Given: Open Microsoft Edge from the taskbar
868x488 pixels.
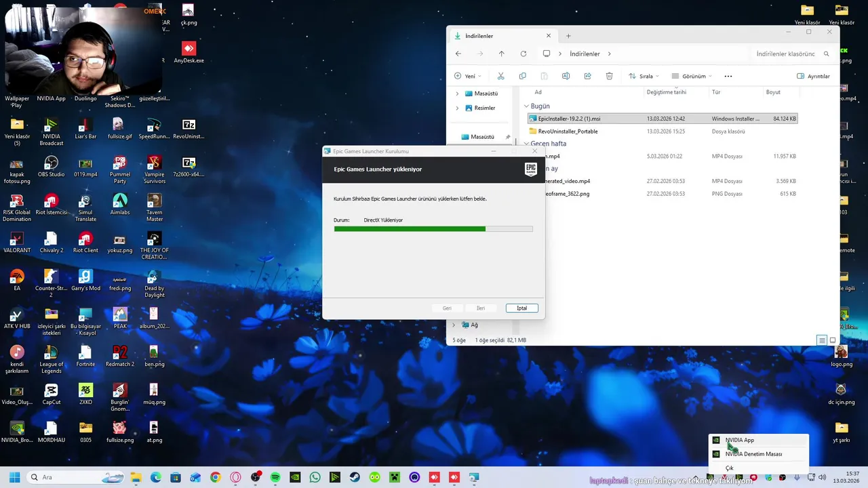Looking at the screenshot, I should tap(156, 477).
